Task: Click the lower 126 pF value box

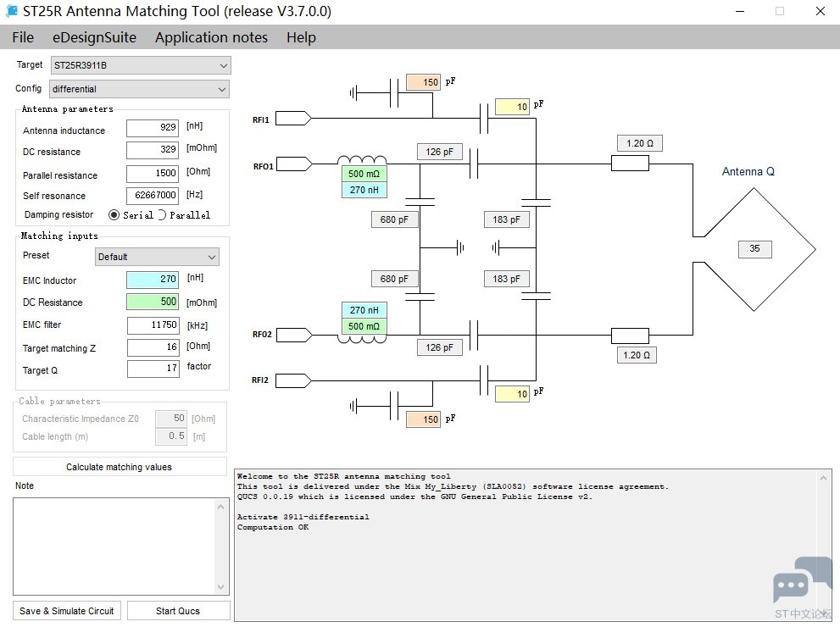Action: [x=439, y=347]
